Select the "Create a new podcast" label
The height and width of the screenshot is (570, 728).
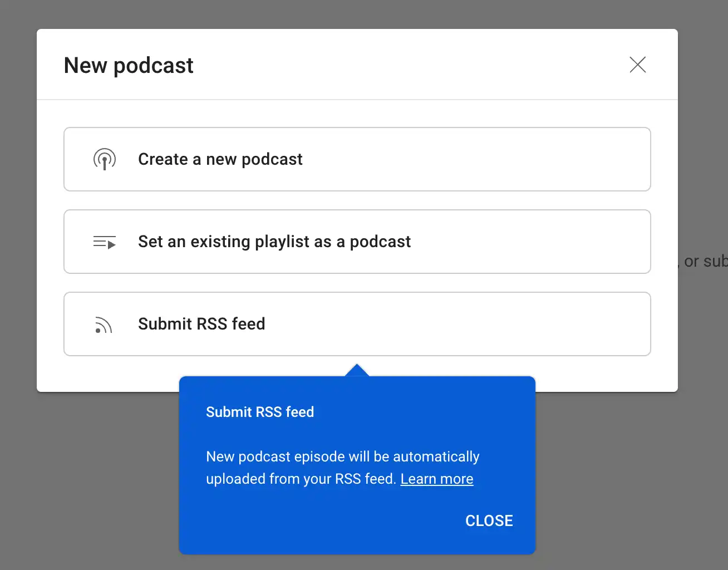220,159
